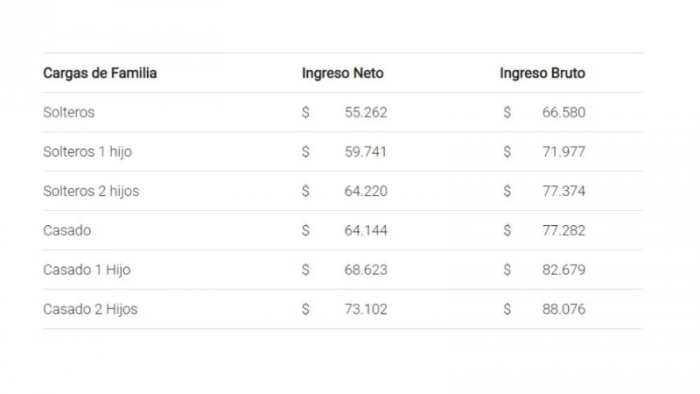
Task: Click the Cargas de Familia column header
Action: coord(100,73)
